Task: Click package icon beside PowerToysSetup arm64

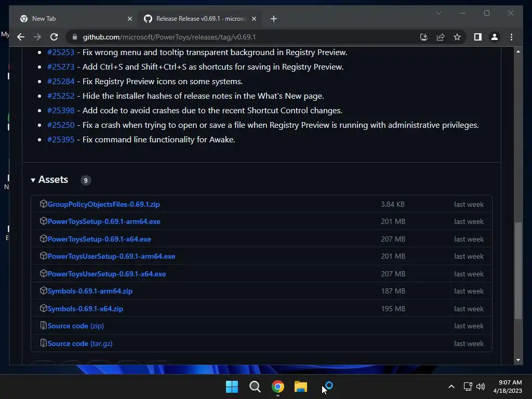Action: click(44, 221)
